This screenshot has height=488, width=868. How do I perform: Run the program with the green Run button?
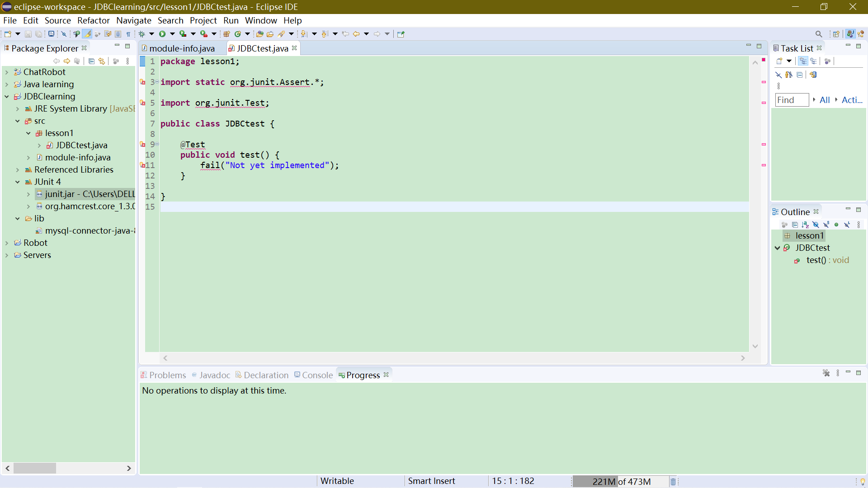click(x=162, y=34)
